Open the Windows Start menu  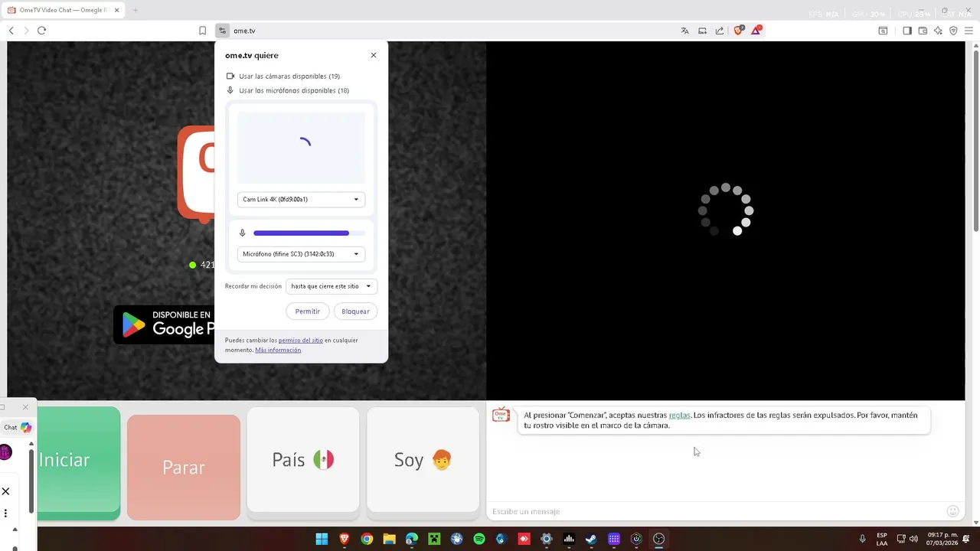(322, 539)
